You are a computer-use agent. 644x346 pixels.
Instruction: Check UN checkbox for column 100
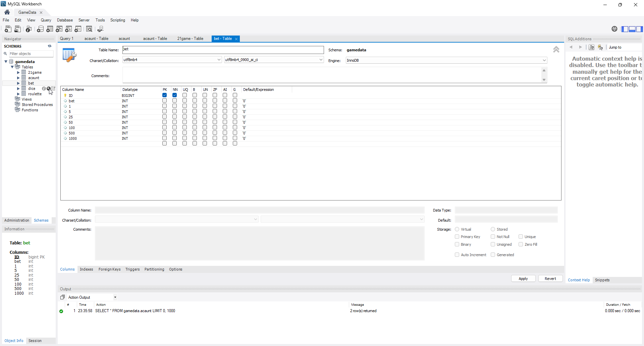205,127
